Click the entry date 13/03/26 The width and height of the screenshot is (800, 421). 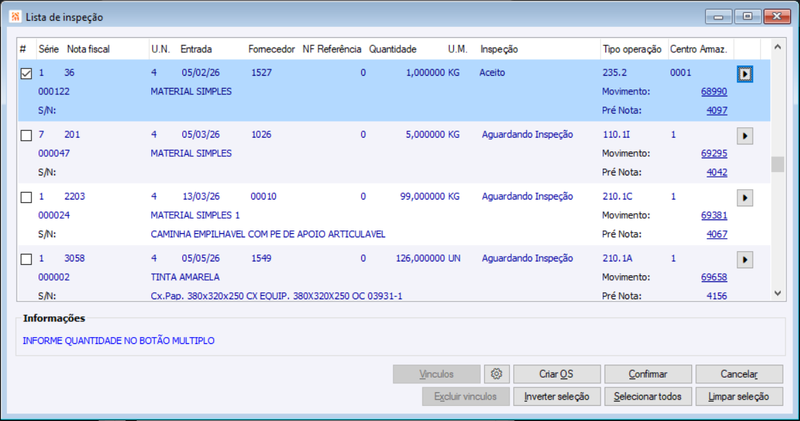202,196
